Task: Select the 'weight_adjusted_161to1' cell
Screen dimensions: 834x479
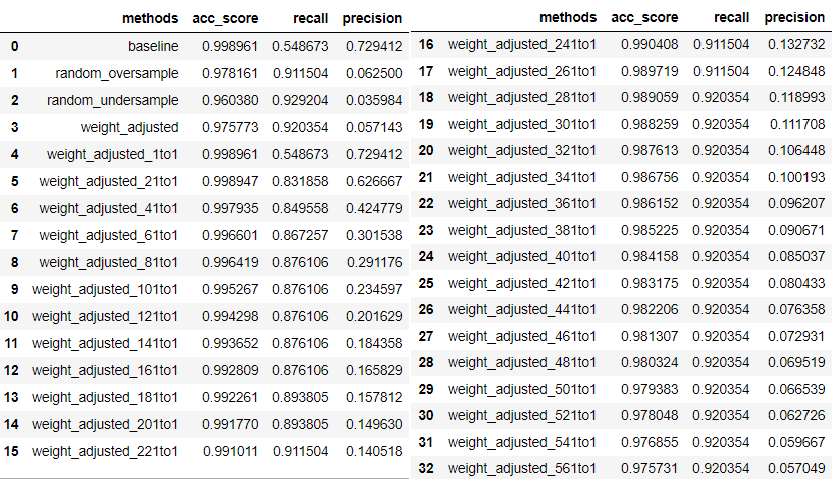Action: coord(105,371)
